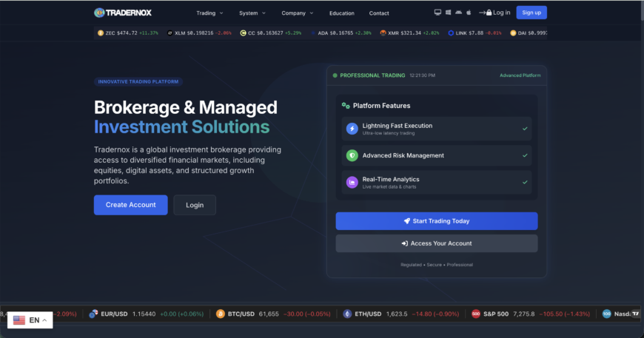Screen dimensions: 644x338
Task: Click the Sign up button
Action: point(531,13)
